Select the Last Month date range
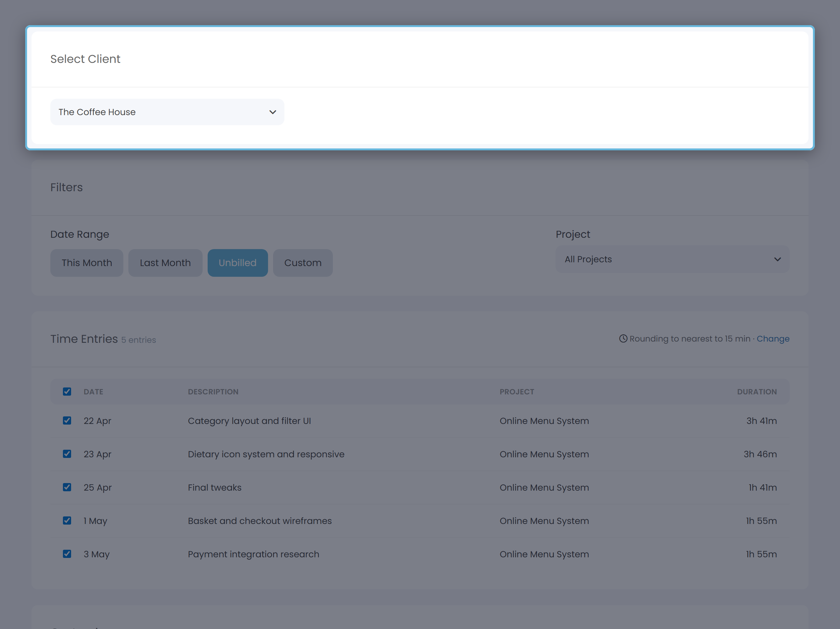The width and height of the screenshot is (840, 629). [x=165, y=263]
